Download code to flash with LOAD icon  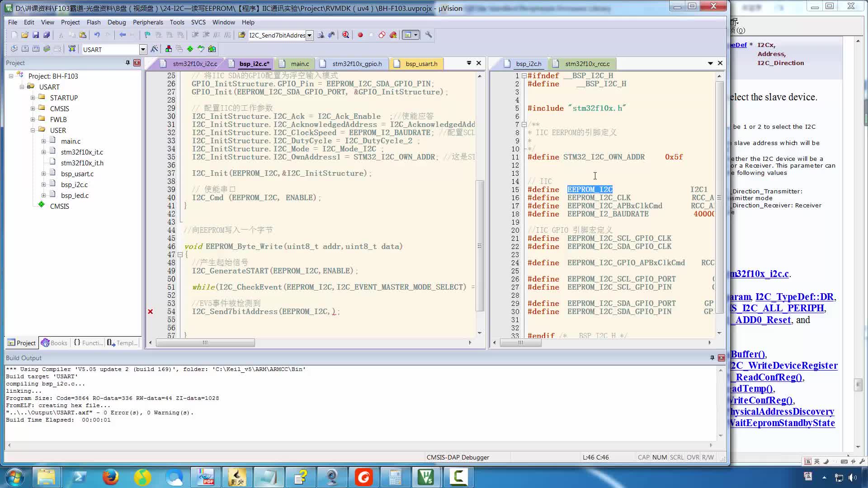pos(72,49)
